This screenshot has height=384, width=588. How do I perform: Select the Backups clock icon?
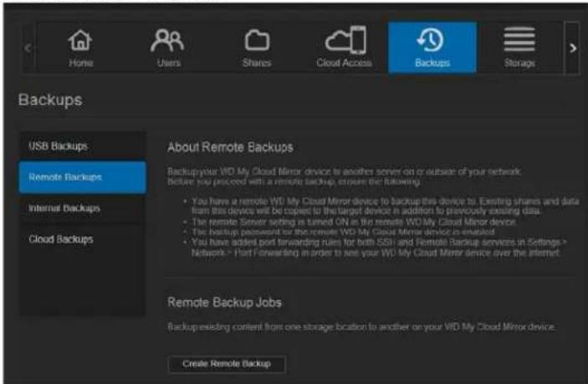[x=431, y=40]
